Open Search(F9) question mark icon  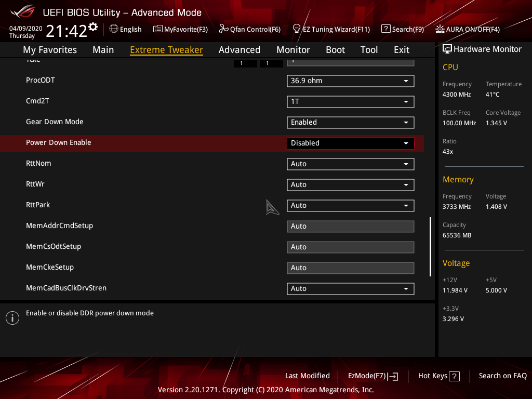[385, 29]
